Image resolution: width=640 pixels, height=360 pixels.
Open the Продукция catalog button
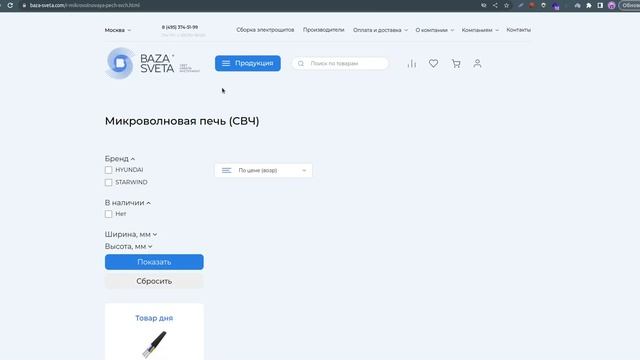[x=248, y=63]
